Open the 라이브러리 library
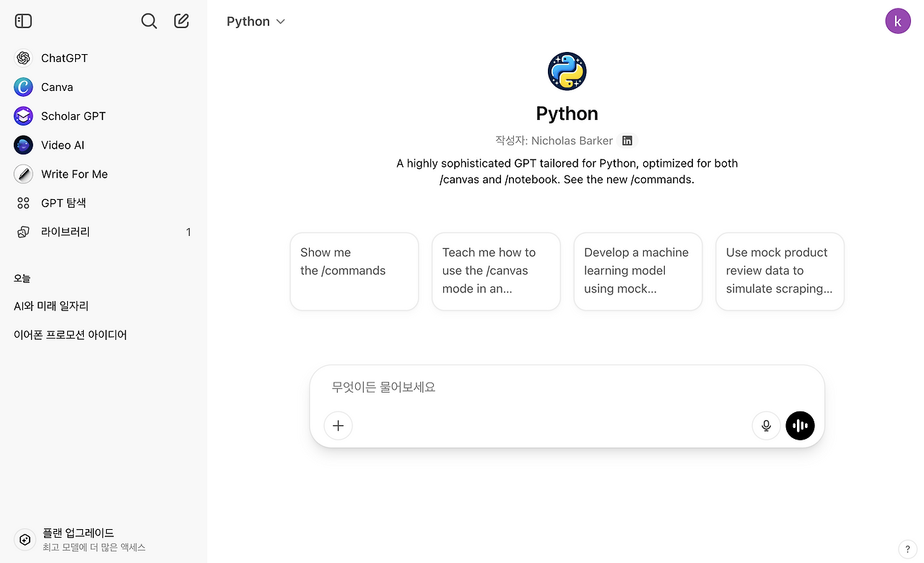 coord(65,232)
